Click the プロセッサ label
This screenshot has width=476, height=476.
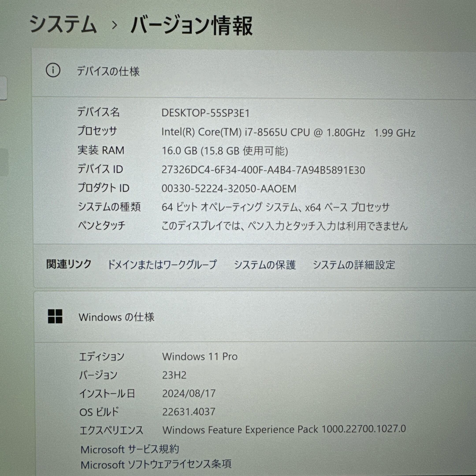[x=97, y=131]
